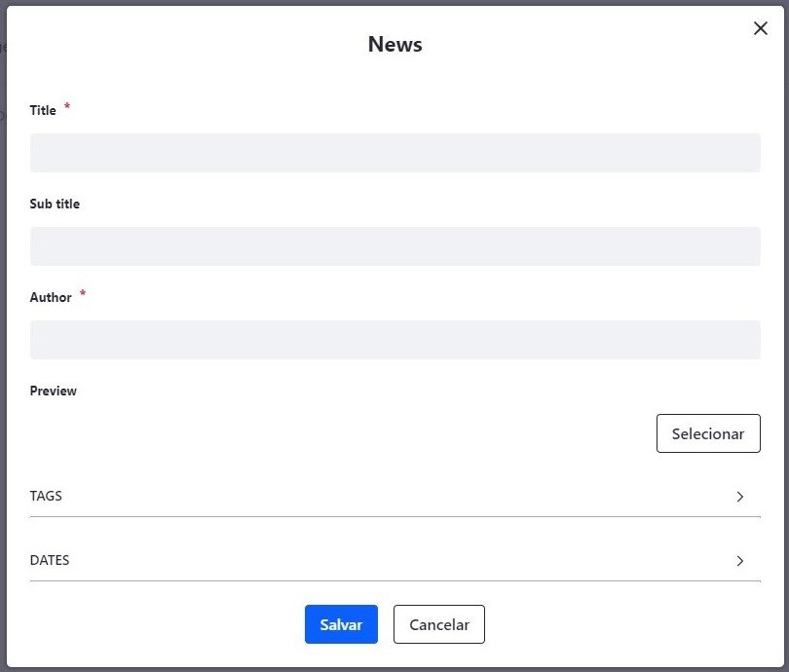This screenshot has width=789, height=672.
Task: Open the DATES section header label
Action: click(50, 560)
